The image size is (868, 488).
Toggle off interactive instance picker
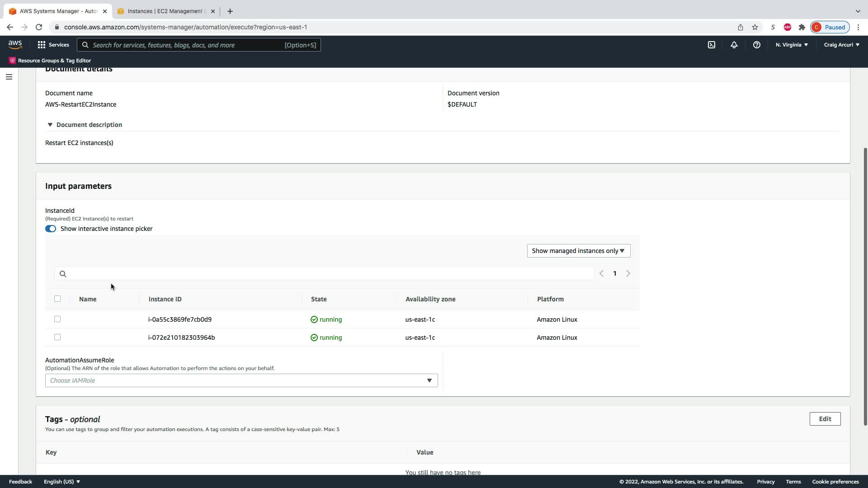click(x=51, y=229)
